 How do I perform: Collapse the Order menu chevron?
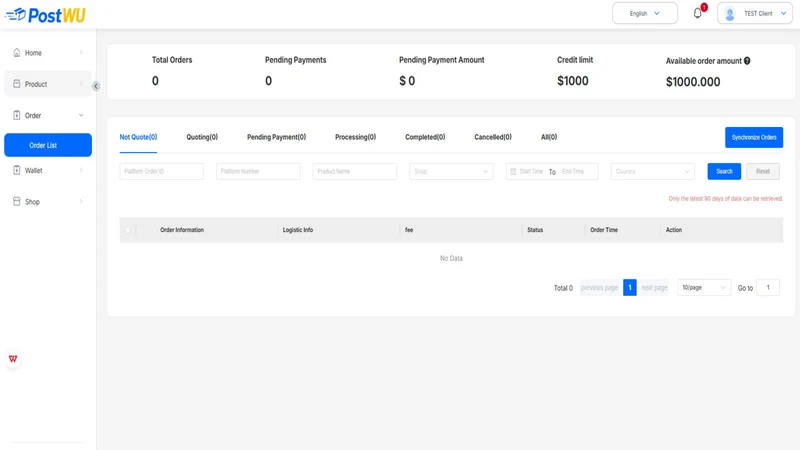tap(81, 115)
